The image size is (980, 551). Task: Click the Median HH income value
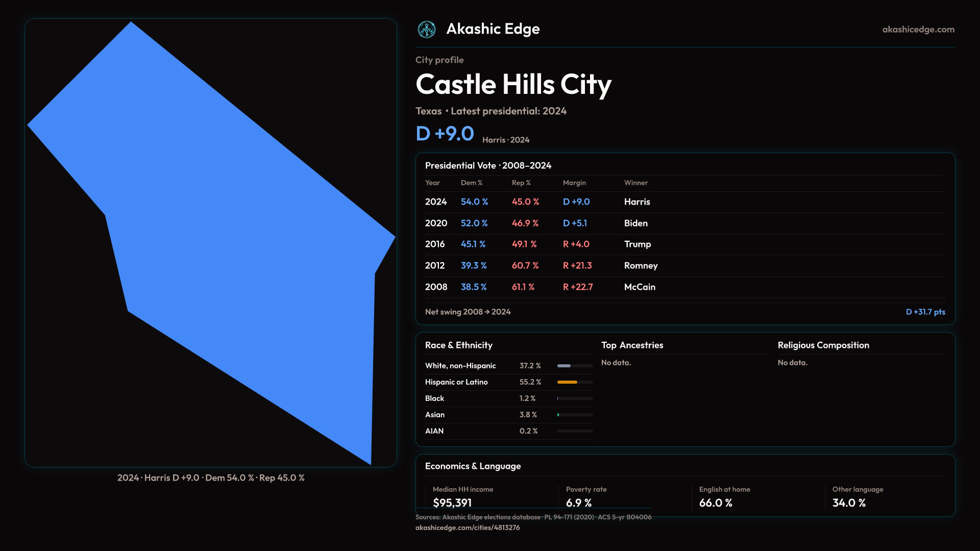[452, 503]
